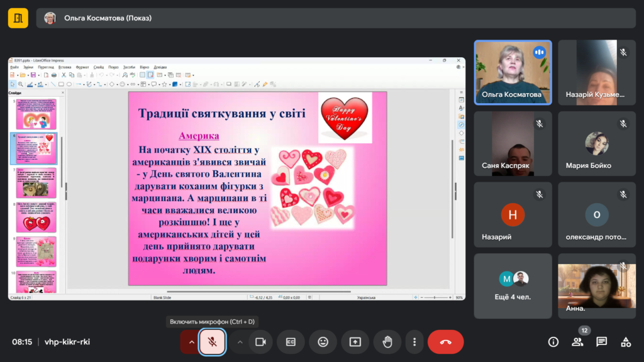
Task: Open emoji reactions picker
Action: click(323, 342)
